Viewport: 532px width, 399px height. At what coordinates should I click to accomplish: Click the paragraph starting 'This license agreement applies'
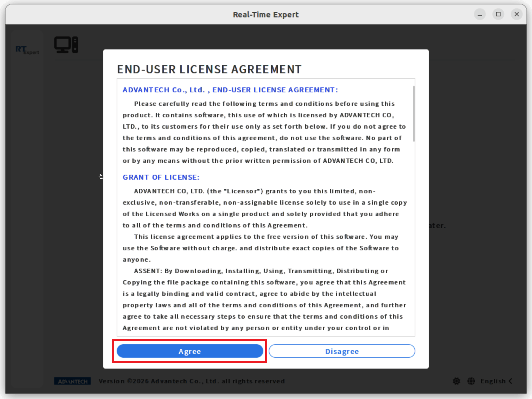261,248
